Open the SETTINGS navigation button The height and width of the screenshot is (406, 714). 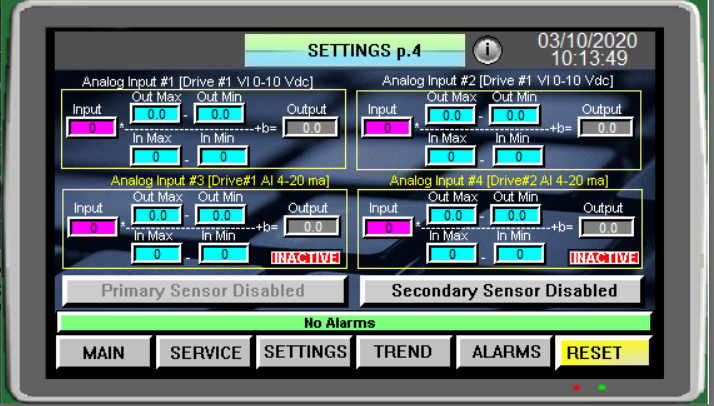(x=305, y=352)
